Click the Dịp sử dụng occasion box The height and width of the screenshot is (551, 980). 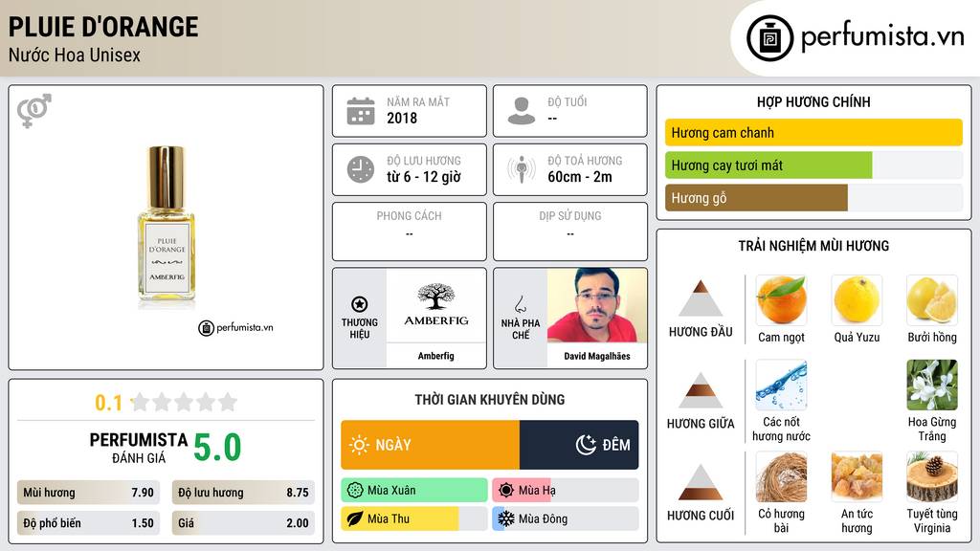[x=570, y=231]
